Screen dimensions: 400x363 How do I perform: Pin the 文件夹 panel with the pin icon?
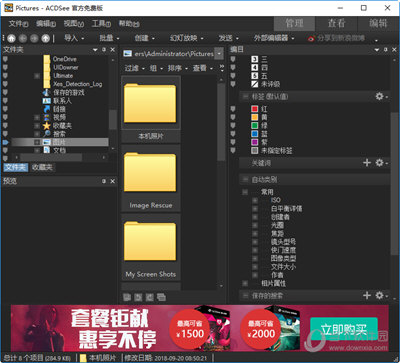pos(104,50)
